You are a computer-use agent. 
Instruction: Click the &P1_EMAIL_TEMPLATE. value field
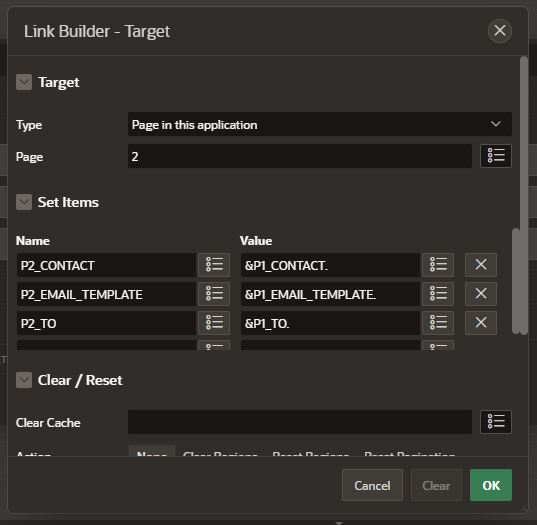pos(330,294)
